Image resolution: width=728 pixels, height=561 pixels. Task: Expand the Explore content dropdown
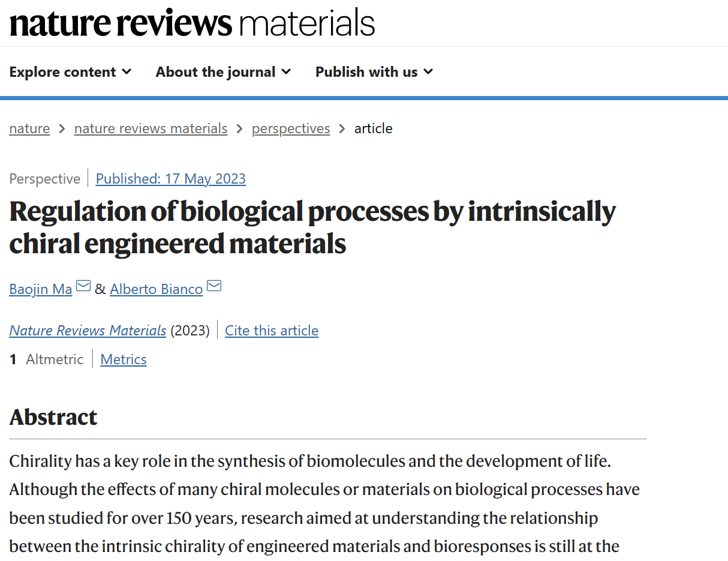(x=70, y=72)
